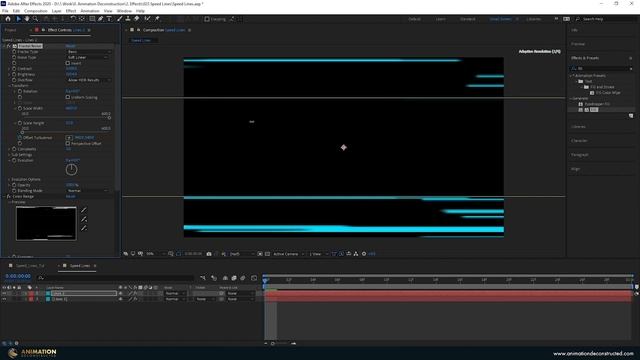Click the Home icon in the toolbar
Image resolution: width=640 pixels, height=360 pixels.
coord(8,19)
